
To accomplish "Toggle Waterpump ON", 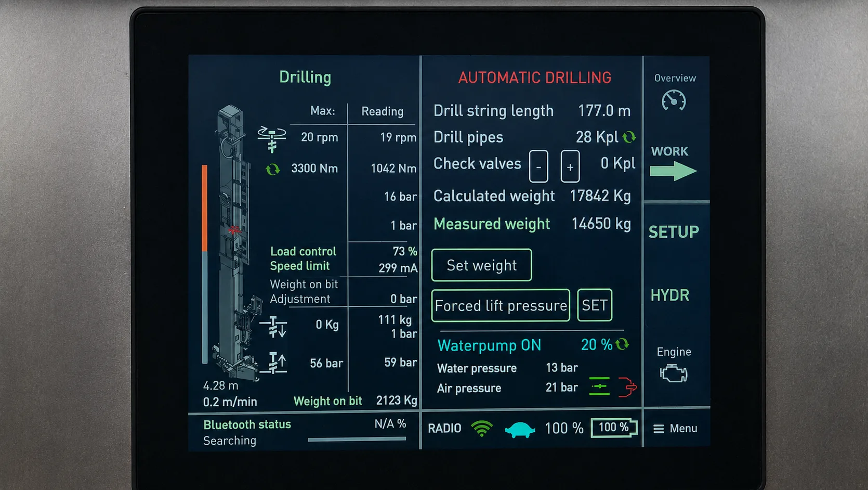I will click(489, 345).
